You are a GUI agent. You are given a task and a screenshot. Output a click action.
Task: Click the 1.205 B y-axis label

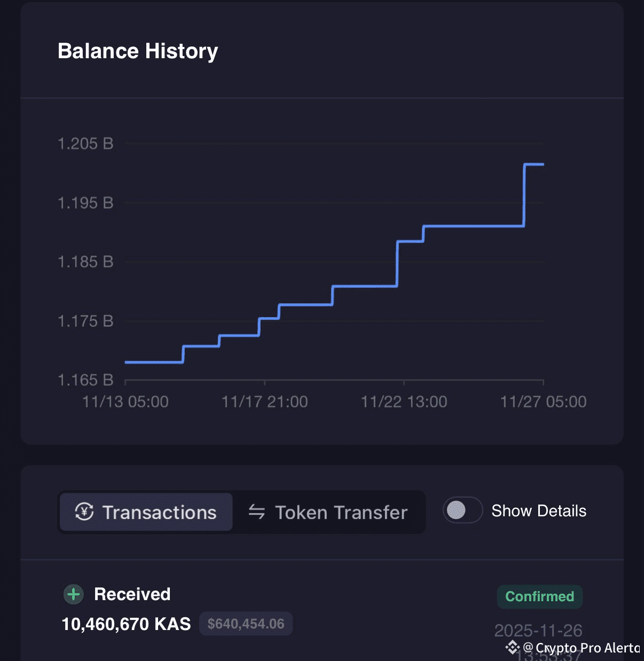pyautogui.click(x=85, y=144)
